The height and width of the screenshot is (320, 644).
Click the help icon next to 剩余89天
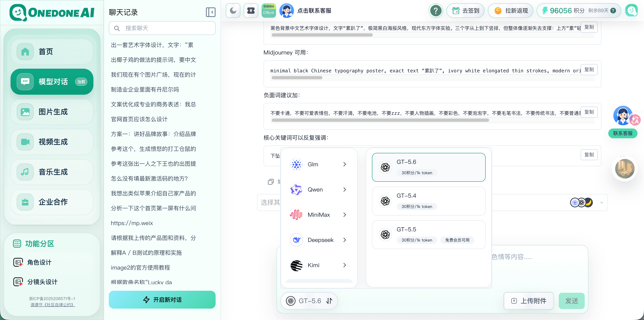(613, 11)
